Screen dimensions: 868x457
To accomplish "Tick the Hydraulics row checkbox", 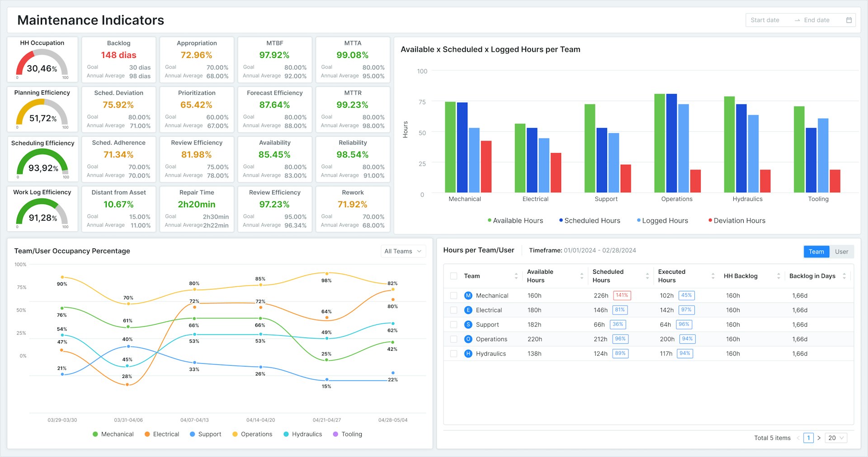I will point(454,353).
